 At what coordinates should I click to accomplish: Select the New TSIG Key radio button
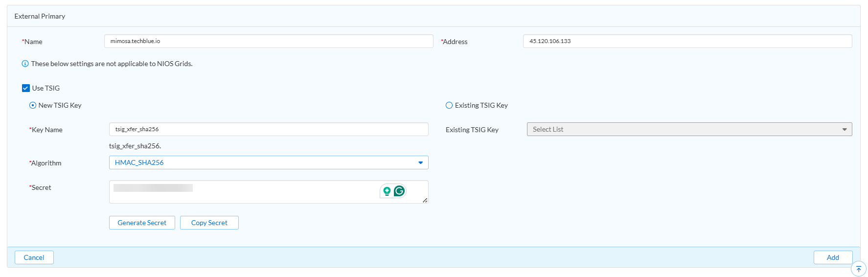click(x=33, y=105)
